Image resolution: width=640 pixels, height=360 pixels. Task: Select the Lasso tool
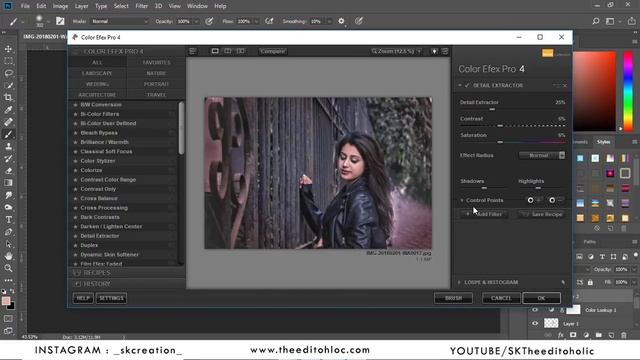coord(8,73)
